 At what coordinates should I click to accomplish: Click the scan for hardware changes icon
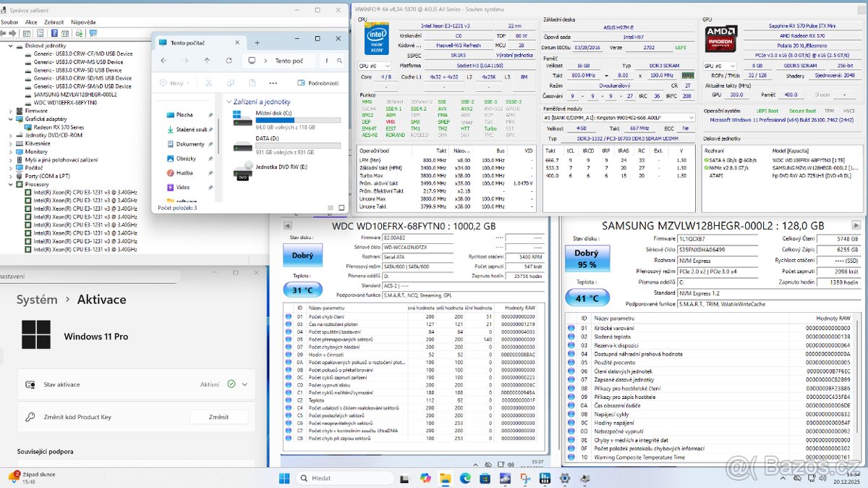80,33
